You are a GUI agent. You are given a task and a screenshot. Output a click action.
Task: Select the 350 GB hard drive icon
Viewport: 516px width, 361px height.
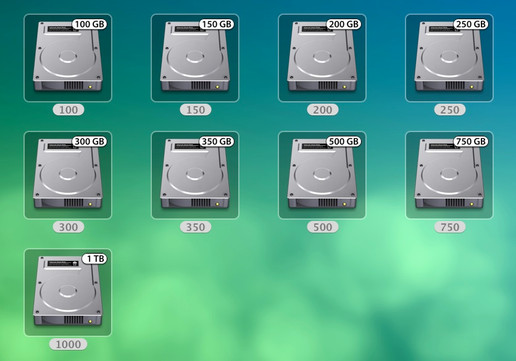pyautogui.click(x=195, y=175)
